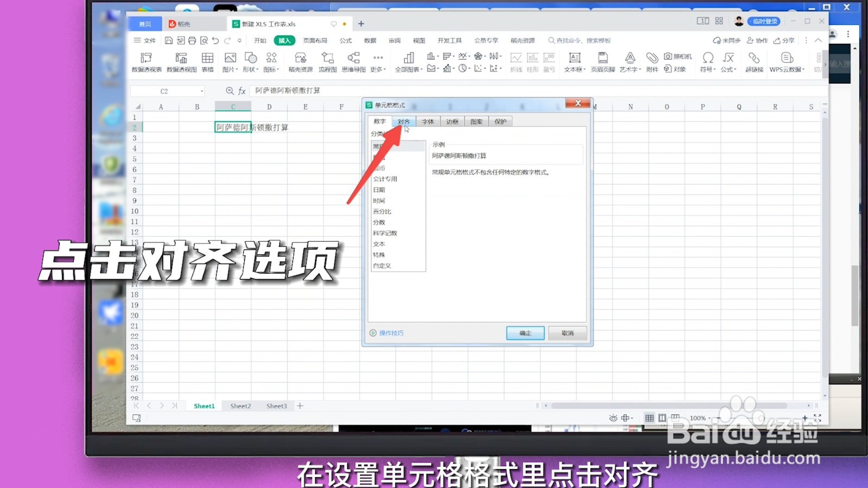
Task: Select the 对齐 tab in the dialog
Action: (404, 121)
